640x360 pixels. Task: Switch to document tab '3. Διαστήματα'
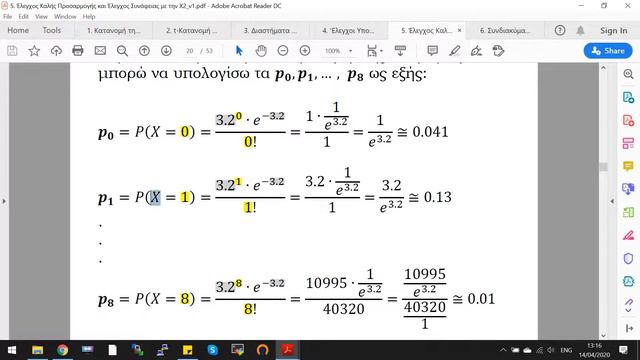click(x=270, y=31)
